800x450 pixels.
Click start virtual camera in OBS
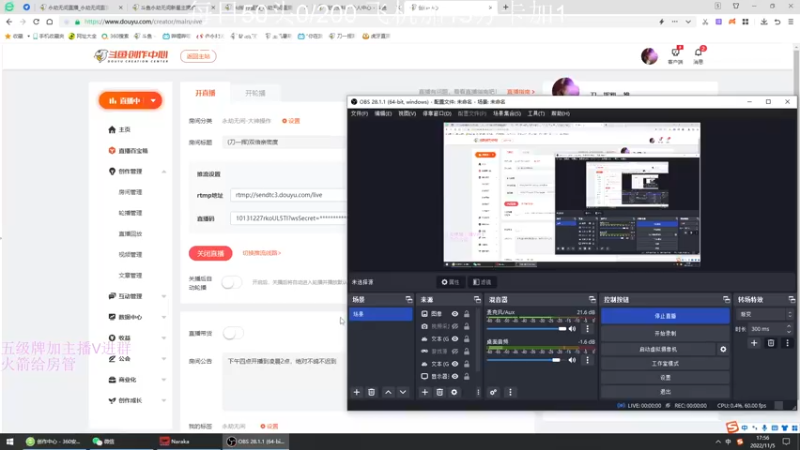pos(658,349)
